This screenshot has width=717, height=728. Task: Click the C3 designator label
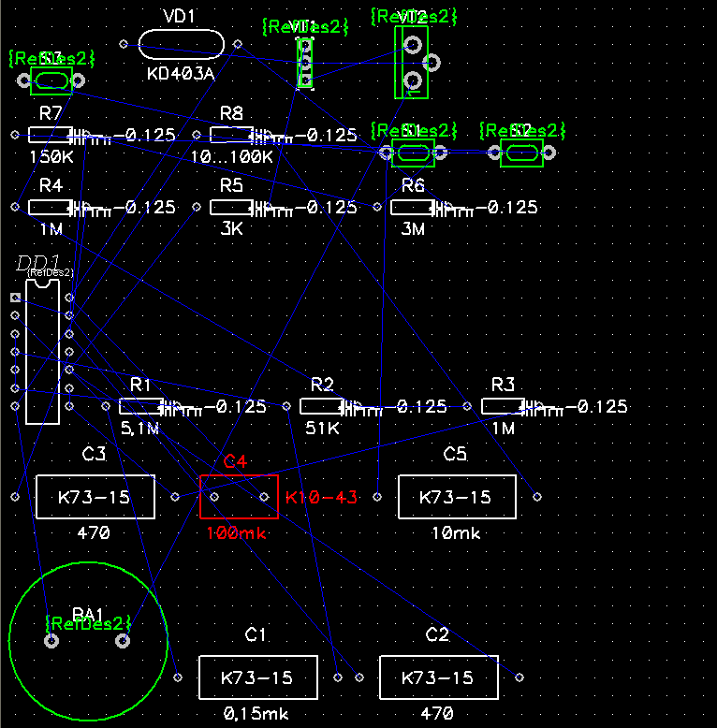(94, 454)
